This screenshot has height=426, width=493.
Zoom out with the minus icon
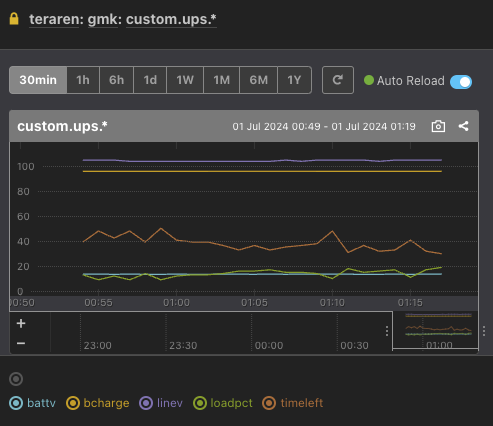[x=21, y=343]
